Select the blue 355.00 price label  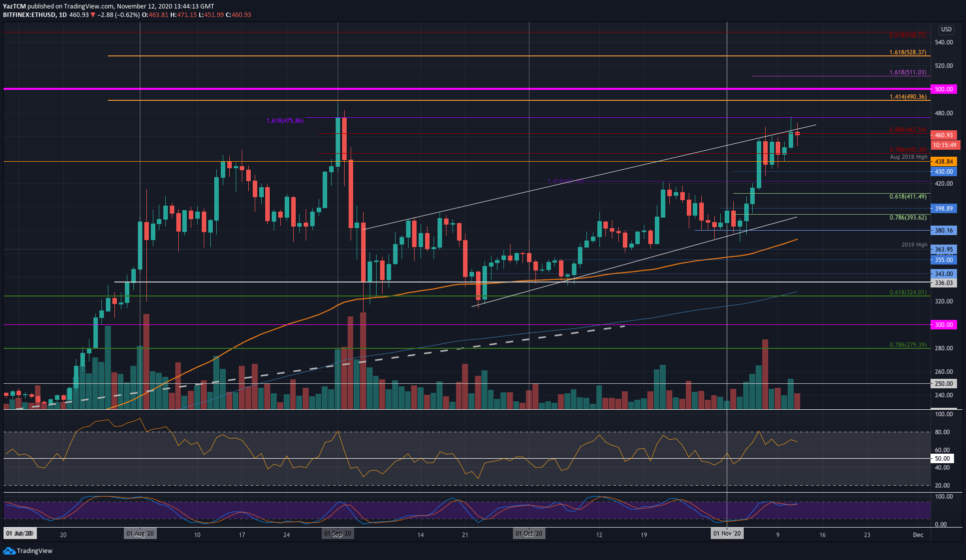coord(944,260)
